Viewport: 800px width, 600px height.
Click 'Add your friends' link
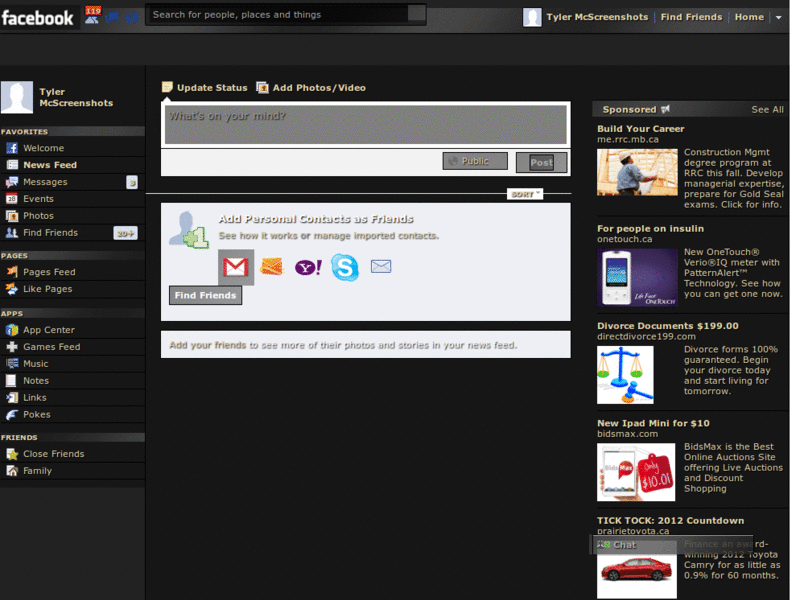pos(208,345)
